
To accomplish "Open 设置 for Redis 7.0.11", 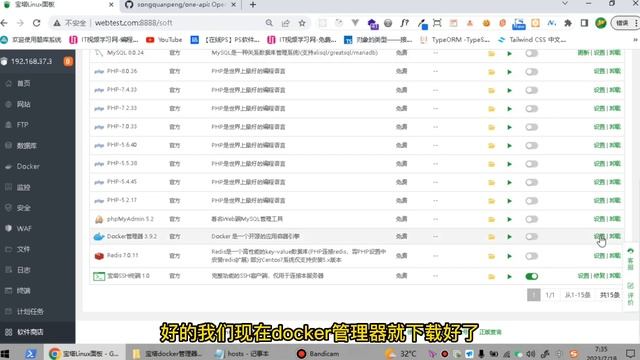I will (599, 256).
